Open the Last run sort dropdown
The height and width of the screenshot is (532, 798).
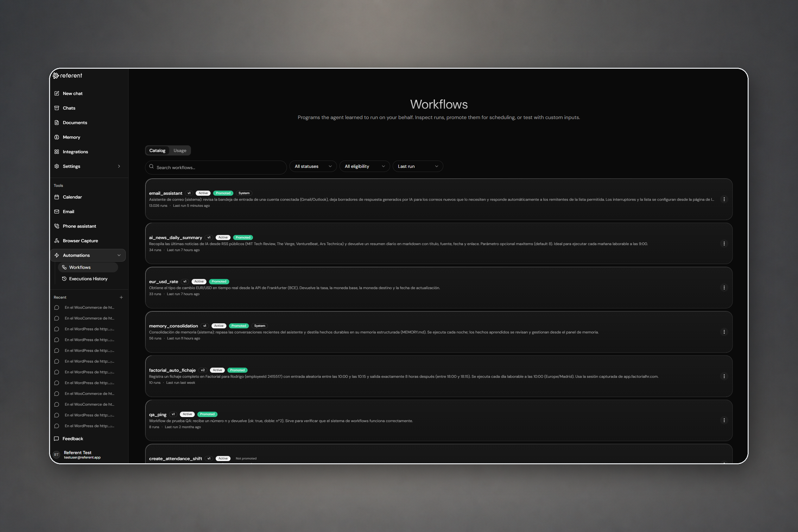(418, 166)
